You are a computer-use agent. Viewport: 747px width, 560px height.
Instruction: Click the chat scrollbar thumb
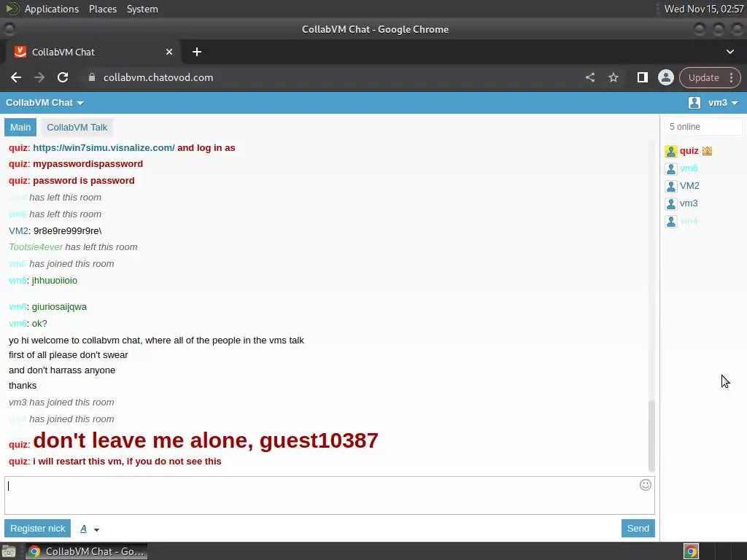click(651, 436)
